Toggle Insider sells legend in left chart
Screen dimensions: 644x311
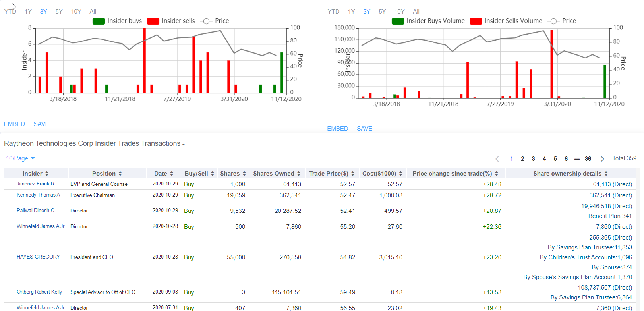(171, 21)
